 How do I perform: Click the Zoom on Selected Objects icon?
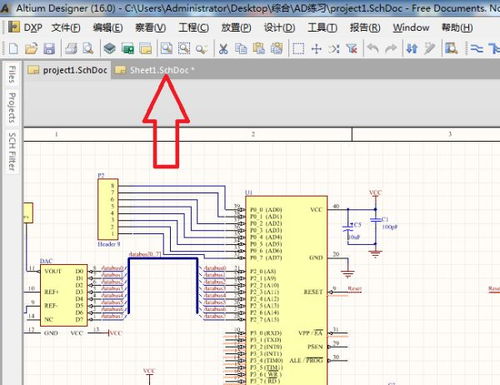point(201,49)
